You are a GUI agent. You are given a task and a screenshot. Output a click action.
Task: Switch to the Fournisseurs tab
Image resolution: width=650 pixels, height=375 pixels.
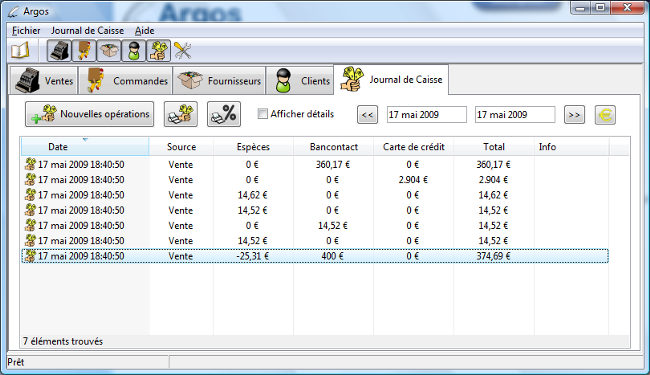coord(219,80)
